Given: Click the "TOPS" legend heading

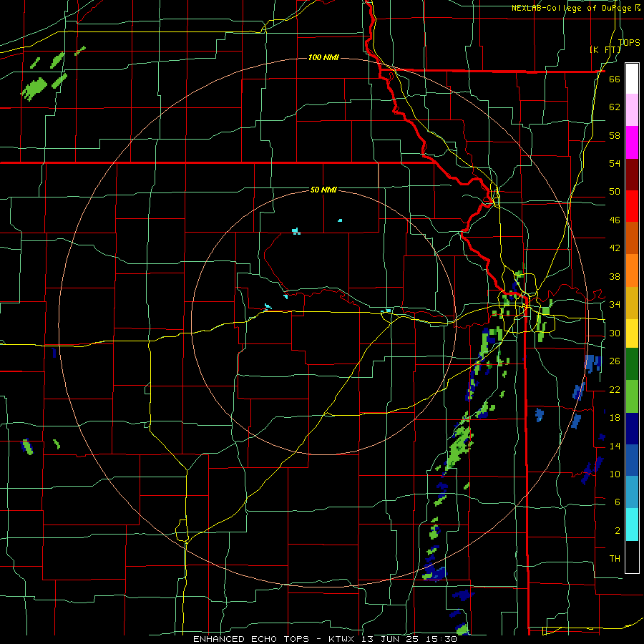Looking at the screenshot, I should tap(629, 42).
